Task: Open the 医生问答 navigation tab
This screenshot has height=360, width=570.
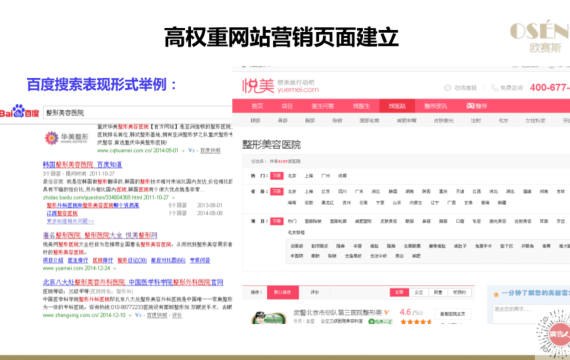Action: (322, 106)
